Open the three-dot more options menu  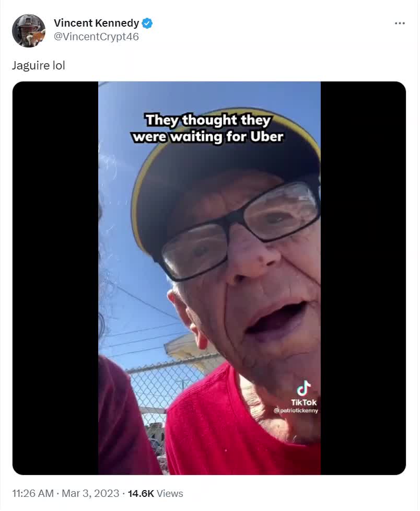(x=400, y=23)
